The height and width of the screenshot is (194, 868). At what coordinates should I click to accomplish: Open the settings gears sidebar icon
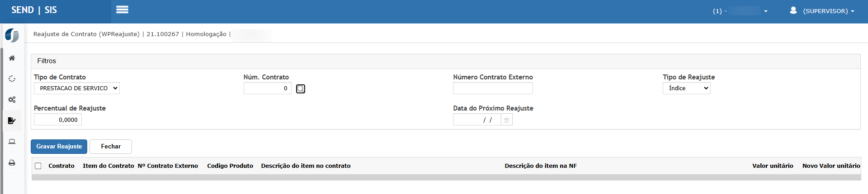pos(12,100)
